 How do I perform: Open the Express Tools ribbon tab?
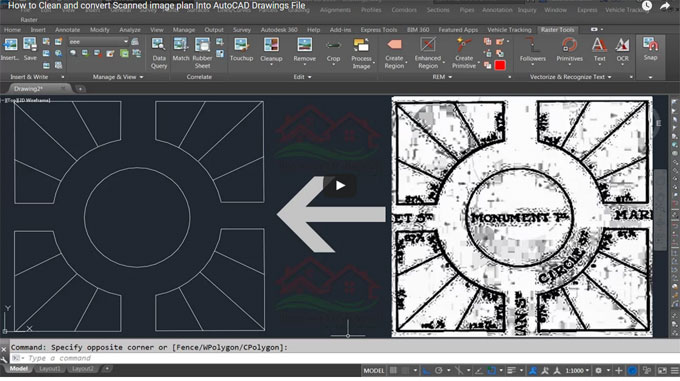click(x=379, y=29)
